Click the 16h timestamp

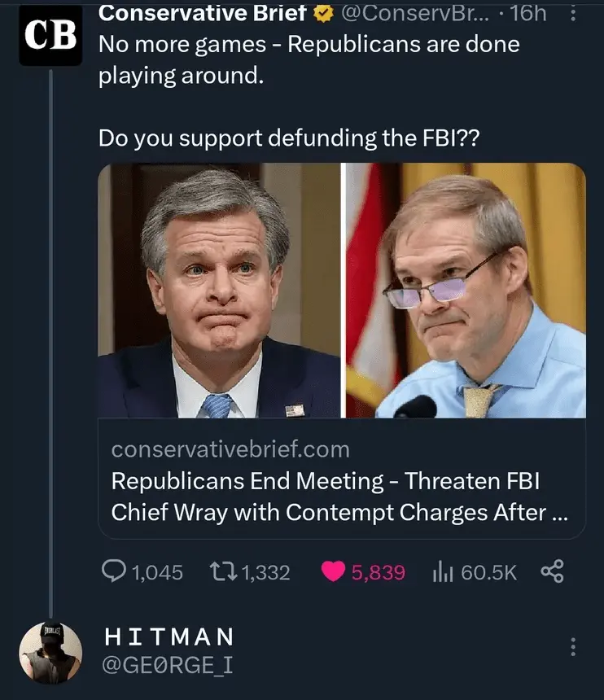tap(526, 14)
